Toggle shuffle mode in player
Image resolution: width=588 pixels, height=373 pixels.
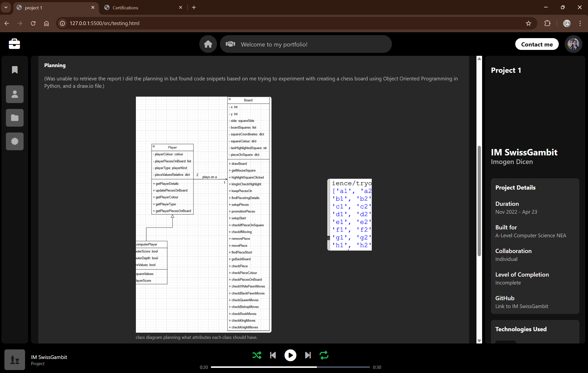pos(257,355)
